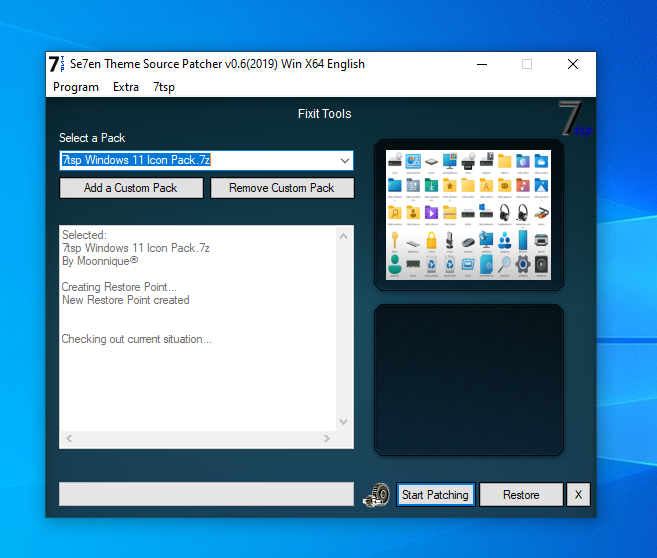Open the 7tsp menu

(164, 87)
